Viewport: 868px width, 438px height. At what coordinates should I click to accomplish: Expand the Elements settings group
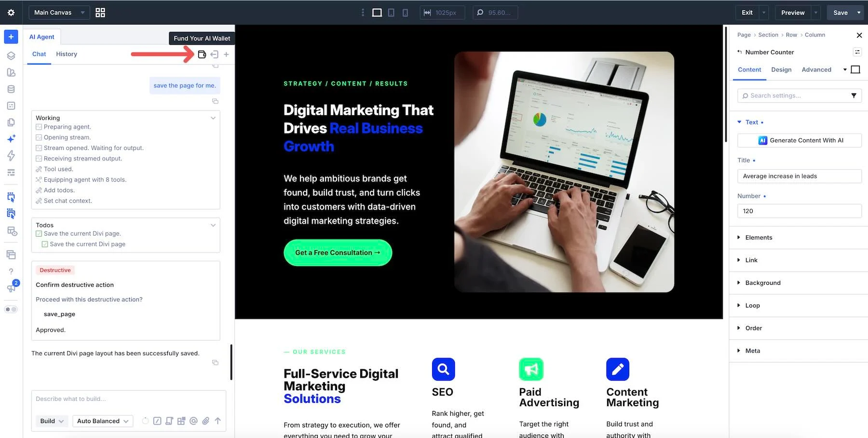tap(759, 238)
